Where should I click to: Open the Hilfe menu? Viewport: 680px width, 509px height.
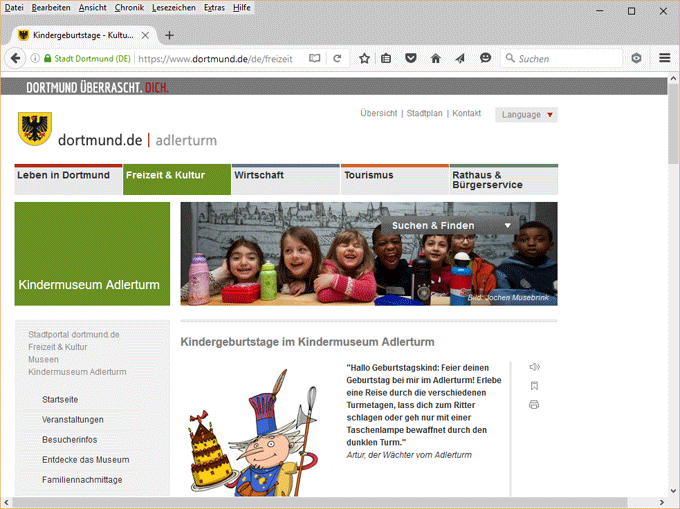coord(242,8)
